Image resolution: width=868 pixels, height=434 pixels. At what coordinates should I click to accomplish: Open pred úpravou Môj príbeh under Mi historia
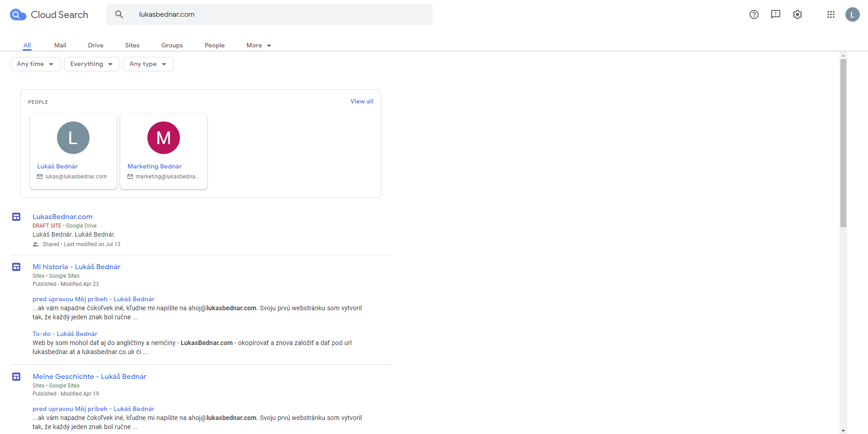94,299
